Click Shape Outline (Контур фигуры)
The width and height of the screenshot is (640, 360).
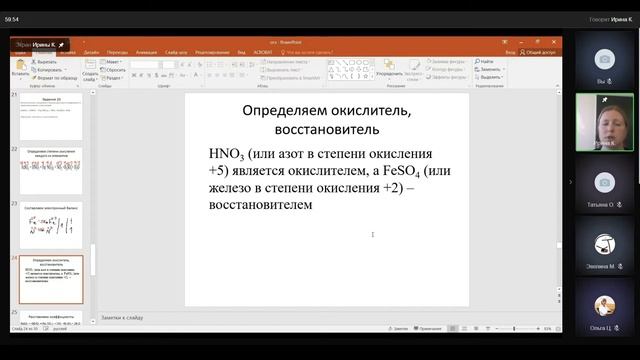445,69
